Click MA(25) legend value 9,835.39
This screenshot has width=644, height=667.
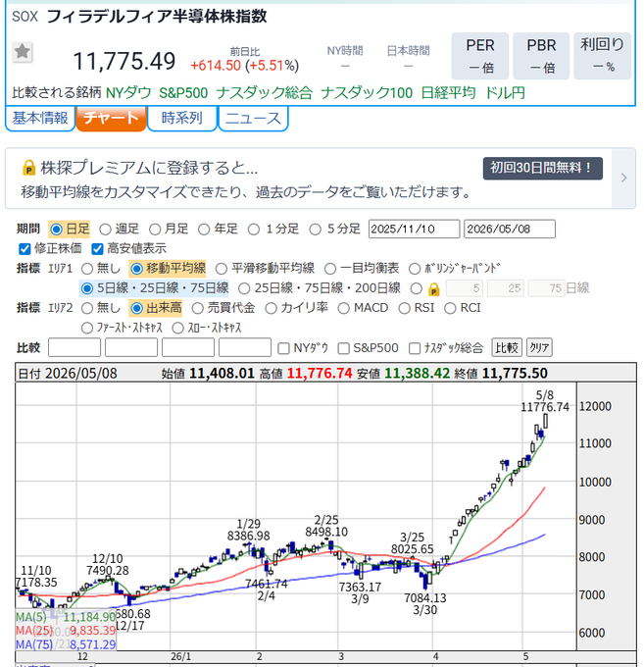tap(92, 631)
